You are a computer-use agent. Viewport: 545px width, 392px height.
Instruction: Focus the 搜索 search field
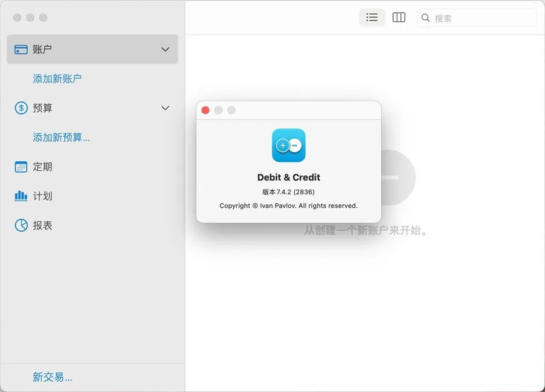(x=481, y=18)
